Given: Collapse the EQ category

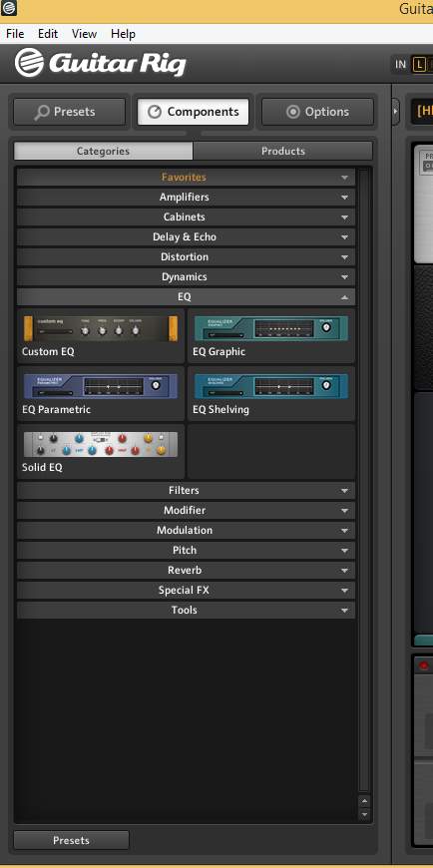Looking at the screenshot, I should coord(186,296).
